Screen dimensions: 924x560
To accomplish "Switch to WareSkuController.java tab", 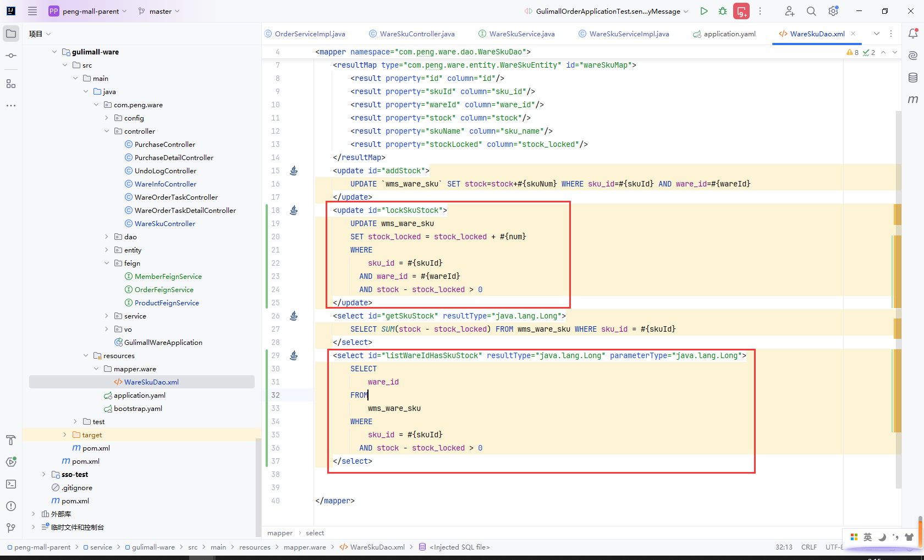I will (x=412, y=34).
